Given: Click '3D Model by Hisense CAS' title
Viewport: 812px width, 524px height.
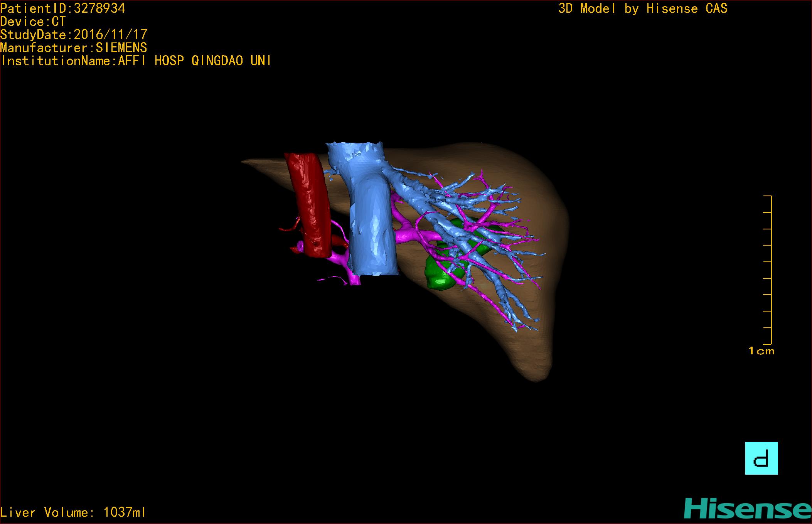Looking at the screenshot, I should (642, 8).
